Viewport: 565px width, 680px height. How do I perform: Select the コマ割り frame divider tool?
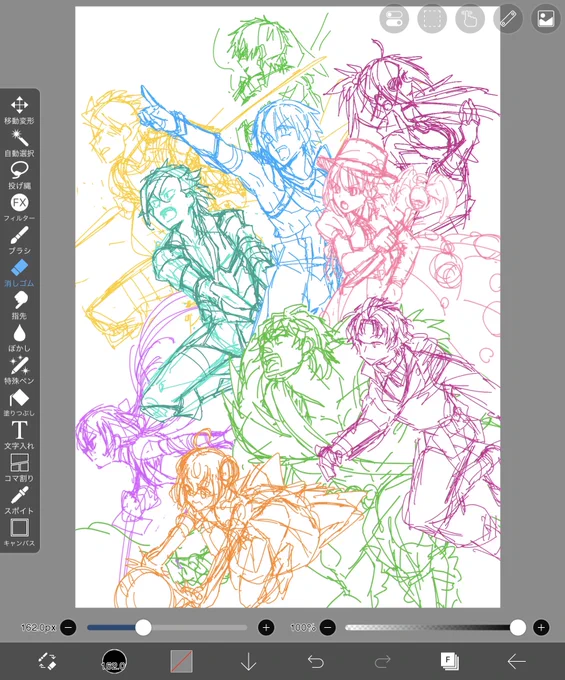pyautogui.click(x=20, y=468)
